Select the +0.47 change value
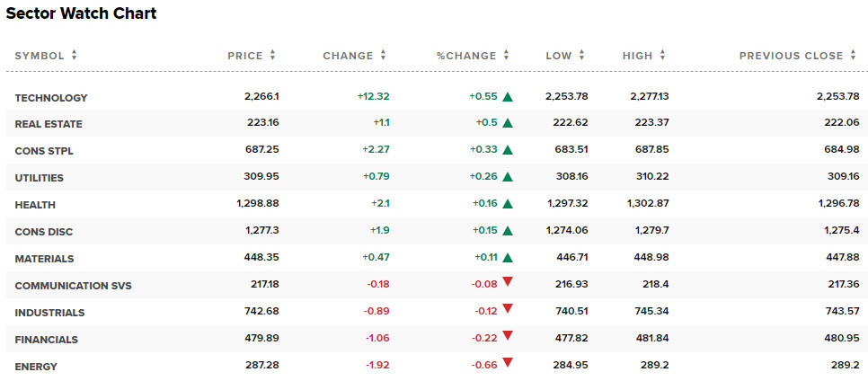Screen dimensions: 868x381 [x=376, y=258]
